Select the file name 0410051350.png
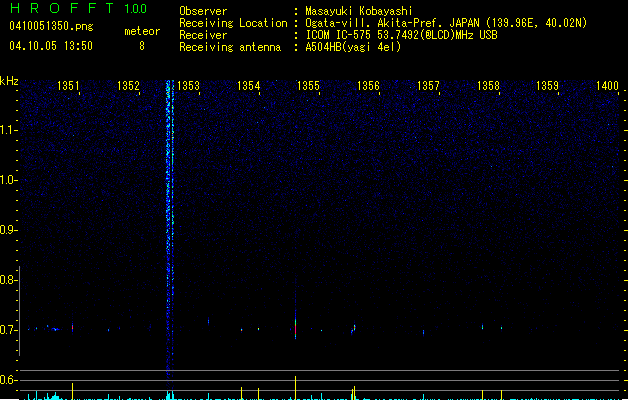The image size is (629, 400). 51,26
